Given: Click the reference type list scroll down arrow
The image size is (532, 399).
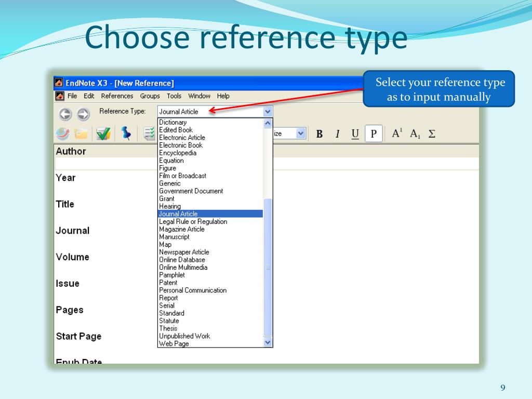Looking at the screenshot, I should (x=268, y=342).
